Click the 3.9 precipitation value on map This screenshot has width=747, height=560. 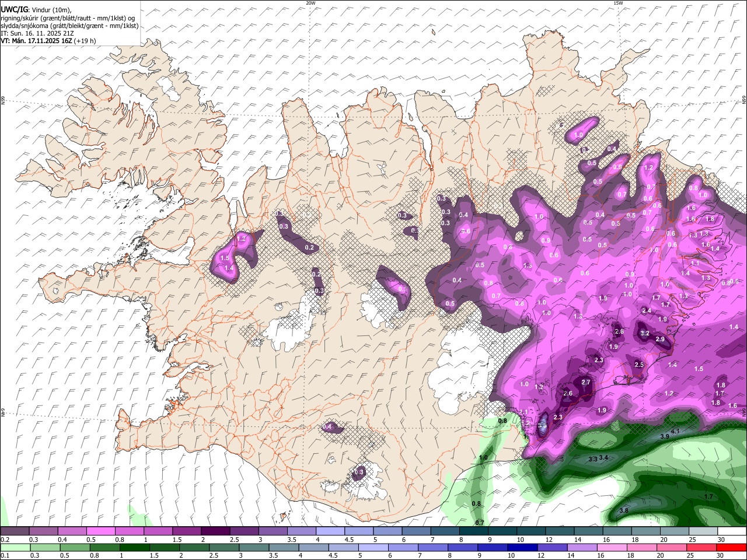(665, 436)
